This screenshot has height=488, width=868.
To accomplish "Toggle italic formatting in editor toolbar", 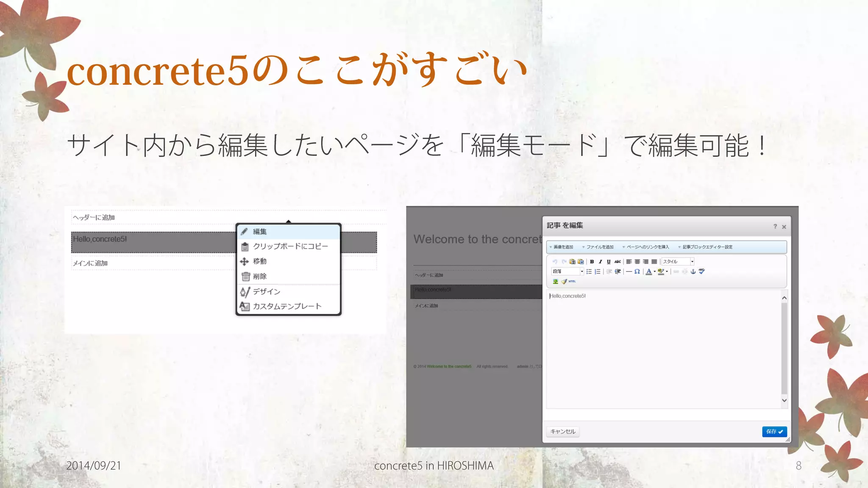I will tap(600, 262).
